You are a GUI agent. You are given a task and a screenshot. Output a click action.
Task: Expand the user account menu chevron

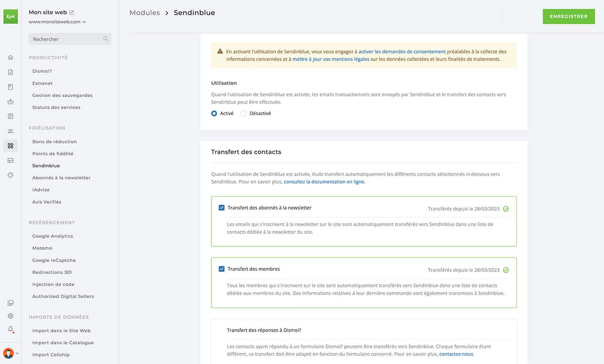coord(18,353)
